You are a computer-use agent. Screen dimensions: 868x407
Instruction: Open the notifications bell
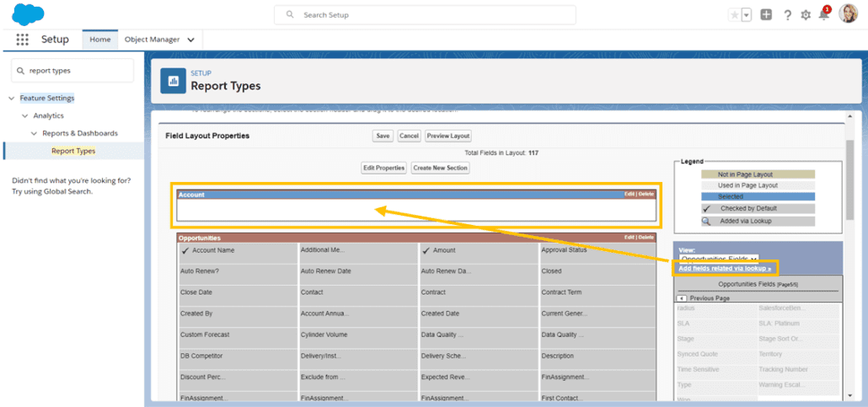[x=824, y=15]
